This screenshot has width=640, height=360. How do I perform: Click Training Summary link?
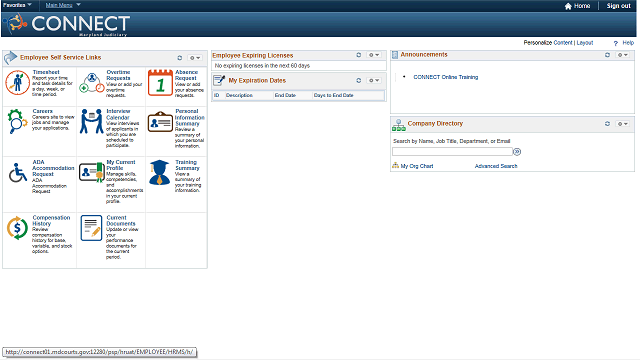(187, 165)
